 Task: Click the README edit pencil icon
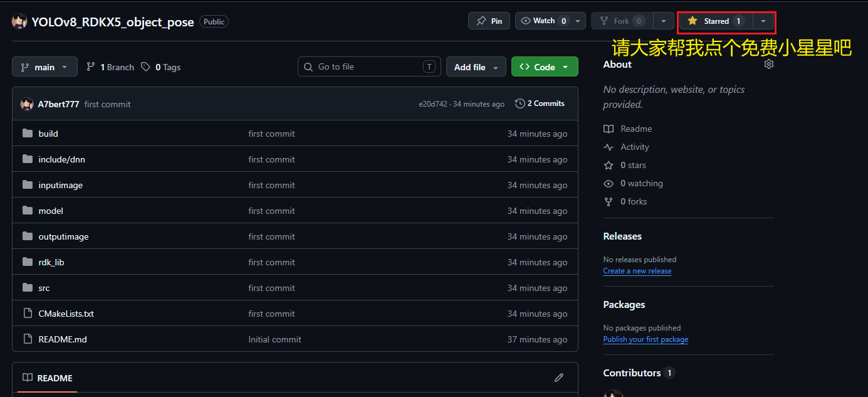click(559, 378)
